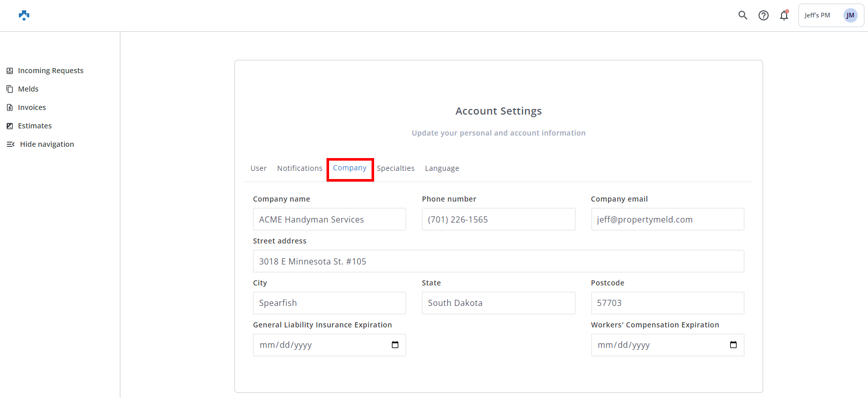Open the Specialties tab

(396, 168)
